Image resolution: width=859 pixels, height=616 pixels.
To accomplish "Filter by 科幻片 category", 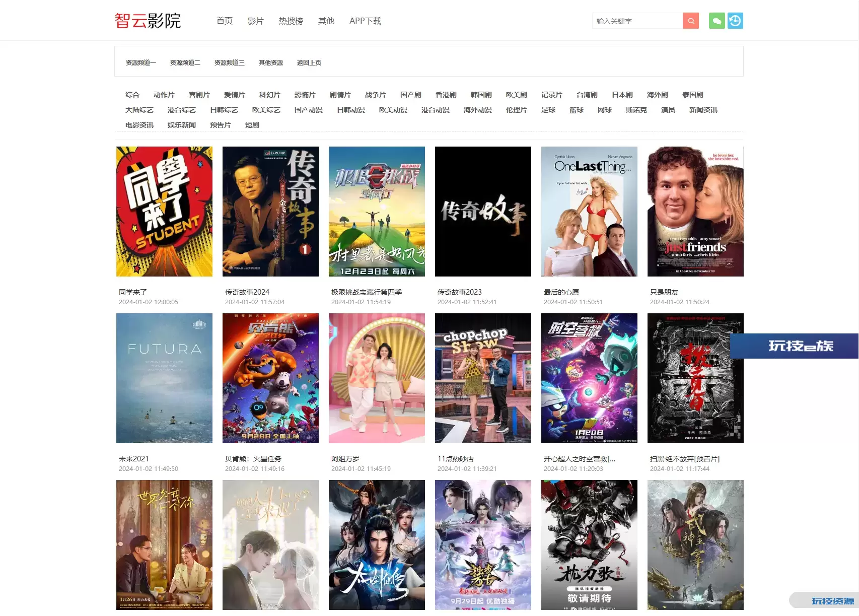I will [270, 95].
